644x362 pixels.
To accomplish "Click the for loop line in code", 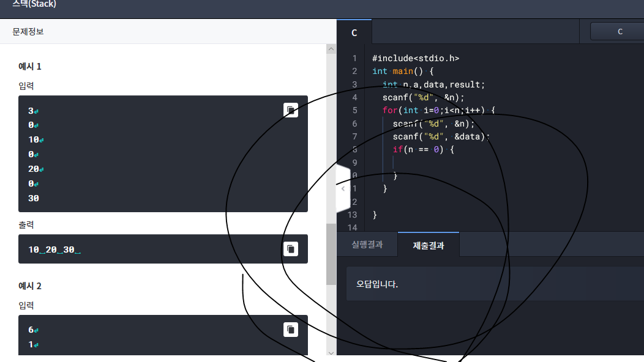I will (x=439, y=111).
